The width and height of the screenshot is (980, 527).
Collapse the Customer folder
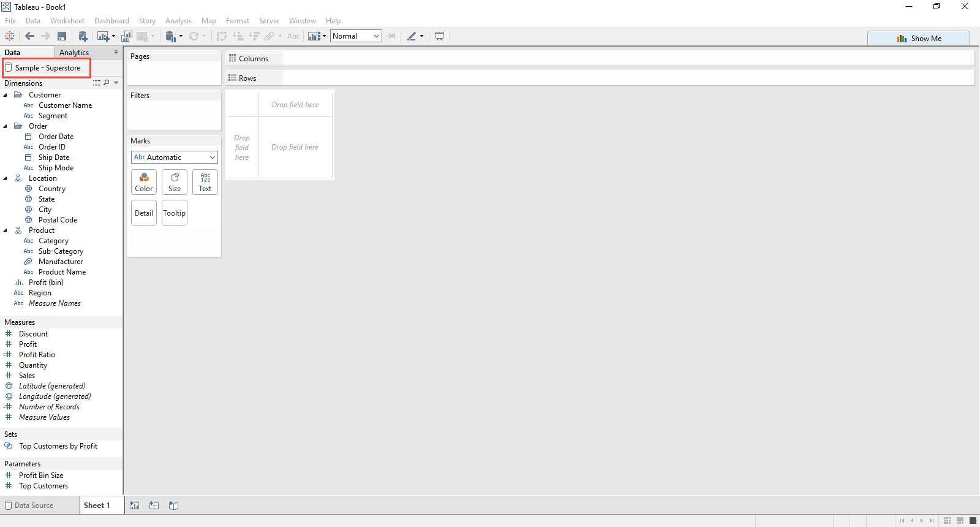click(x=6, y=95)
